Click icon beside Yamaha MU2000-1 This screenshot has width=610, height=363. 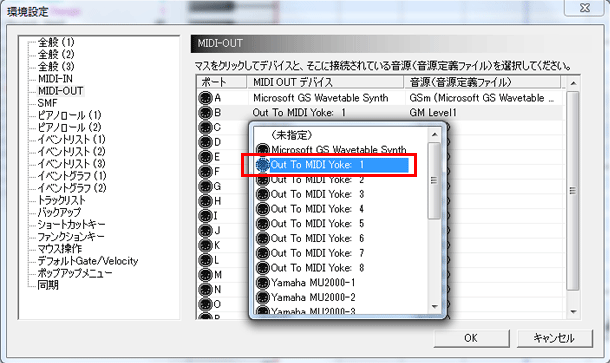[263, 282]
